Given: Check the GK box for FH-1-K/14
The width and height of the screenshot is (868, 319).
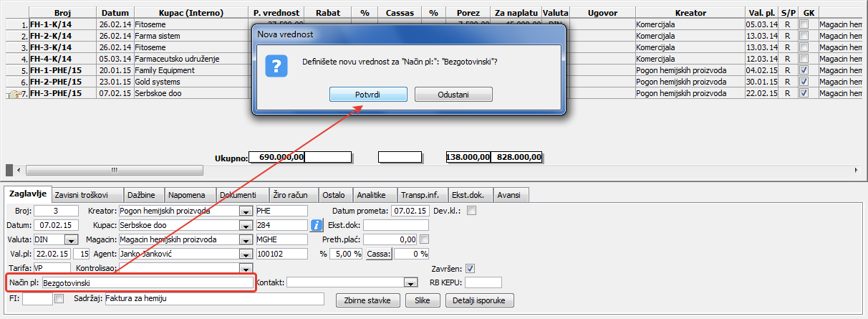Looking at the screenshot, I should pos(804,24).
